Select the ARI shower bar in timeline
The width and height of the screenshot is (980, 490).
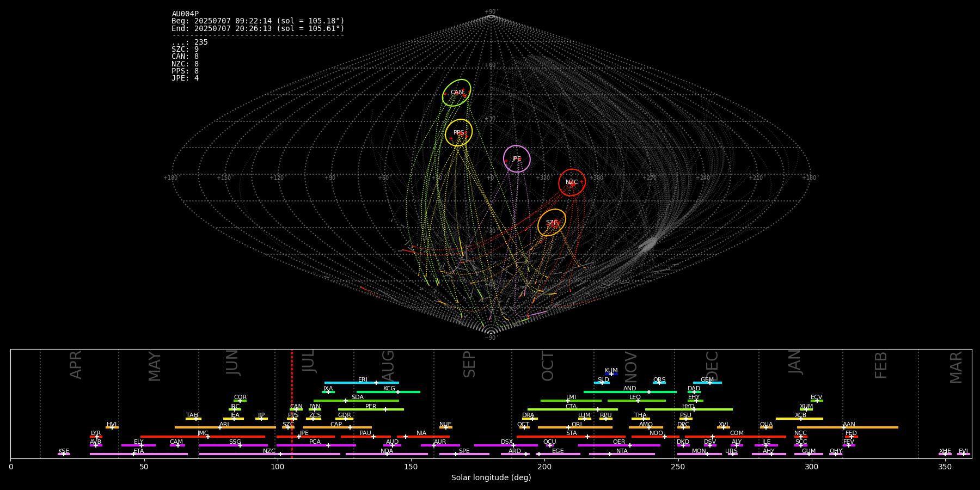coord(225,427)
